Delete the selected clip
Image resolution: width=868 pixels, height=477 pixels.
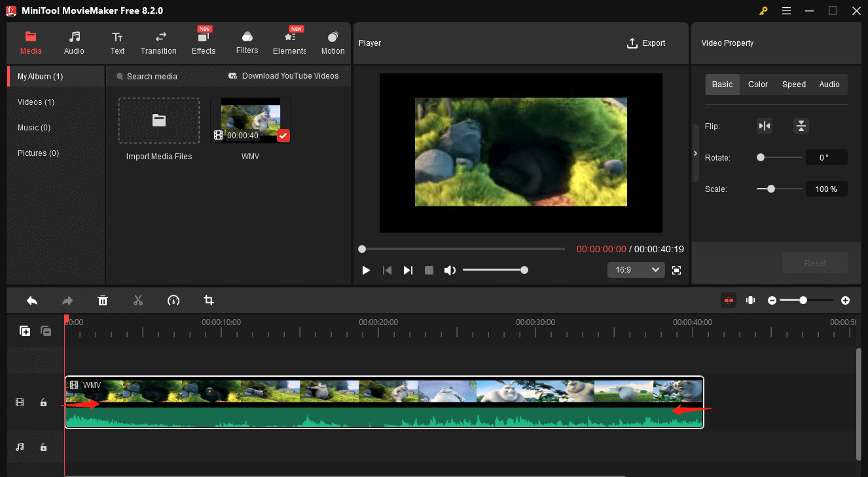tap(103, 301)
